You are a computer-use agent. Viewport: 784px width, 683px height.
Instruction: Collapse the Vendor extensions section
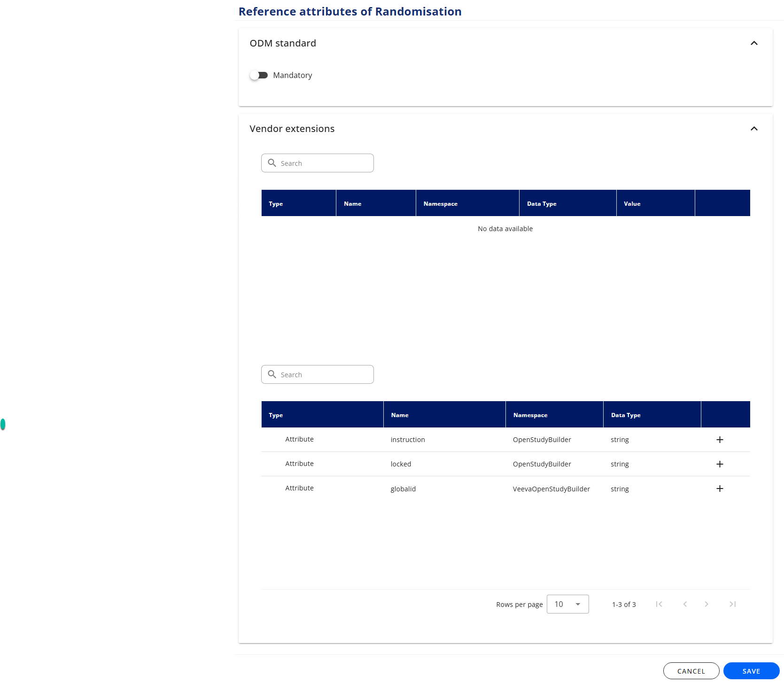pos(754,129)
